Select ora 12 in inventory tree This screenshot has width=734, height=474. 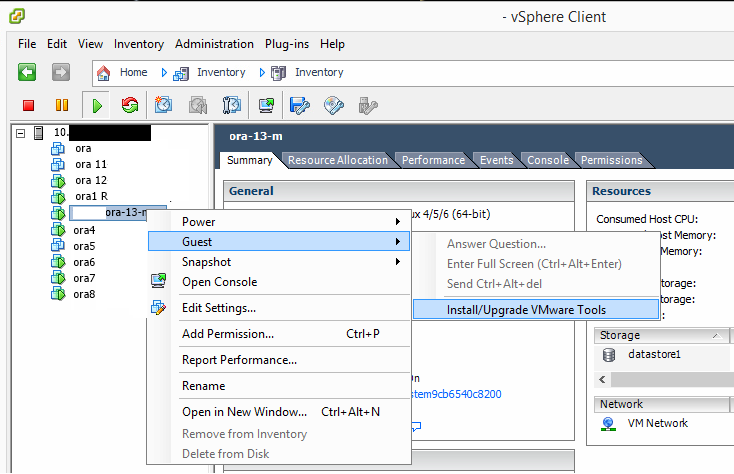91,180
